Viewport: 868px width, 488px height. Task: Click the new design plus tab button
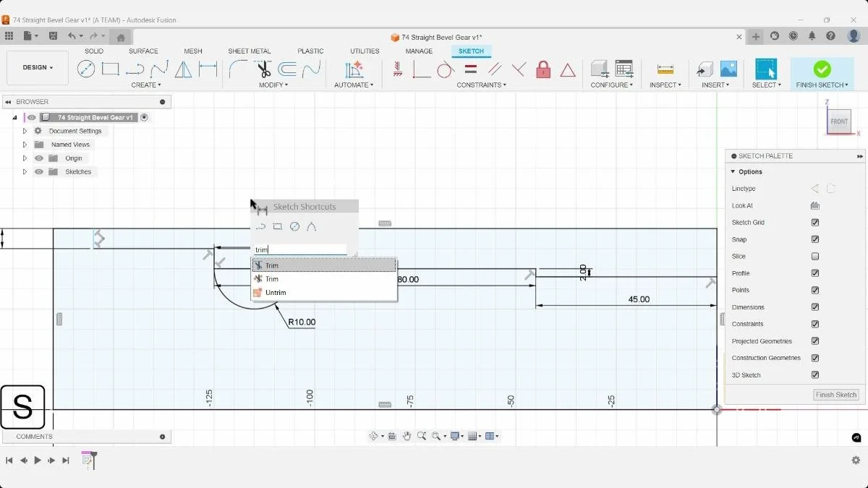(756, 37)
